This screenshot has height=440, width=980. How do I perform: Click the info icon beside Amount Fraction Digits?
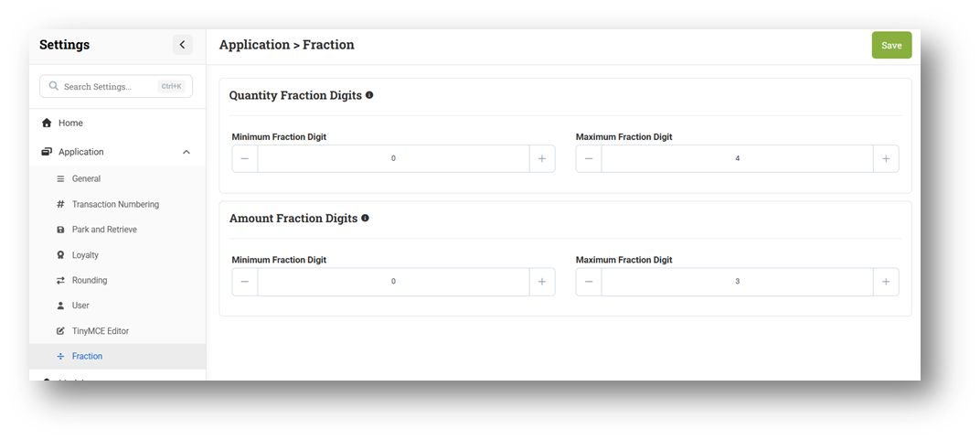click(x=366, y=219)
